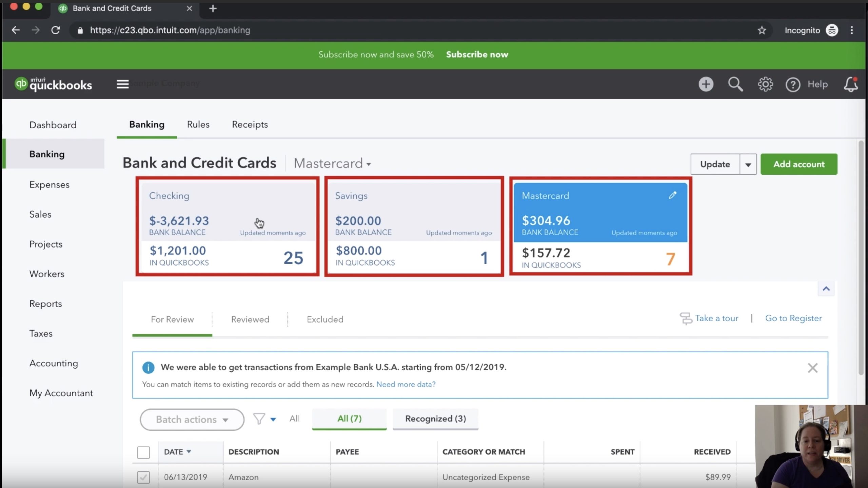View site lock information
This screenshot has width=868, height=488.
tap(80, 31)
